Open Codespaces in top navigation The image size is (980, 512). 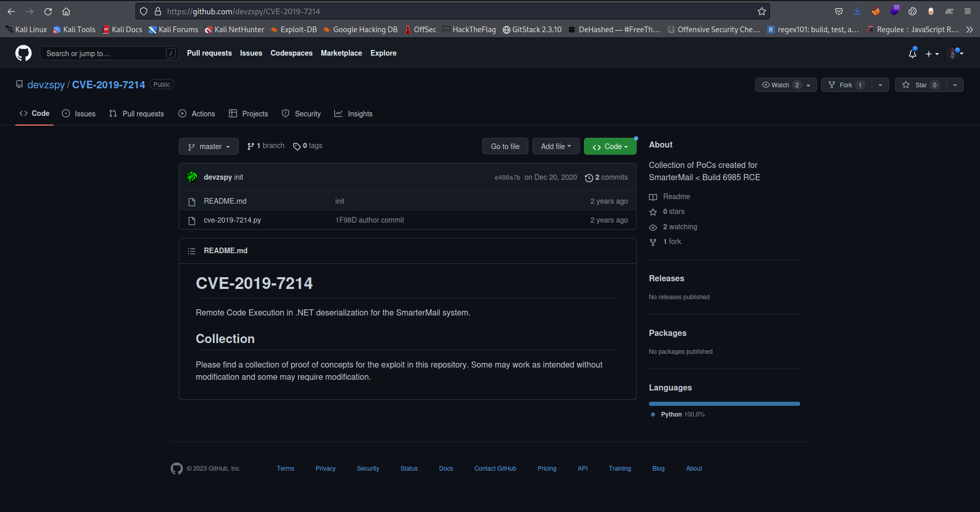[291, 53]
